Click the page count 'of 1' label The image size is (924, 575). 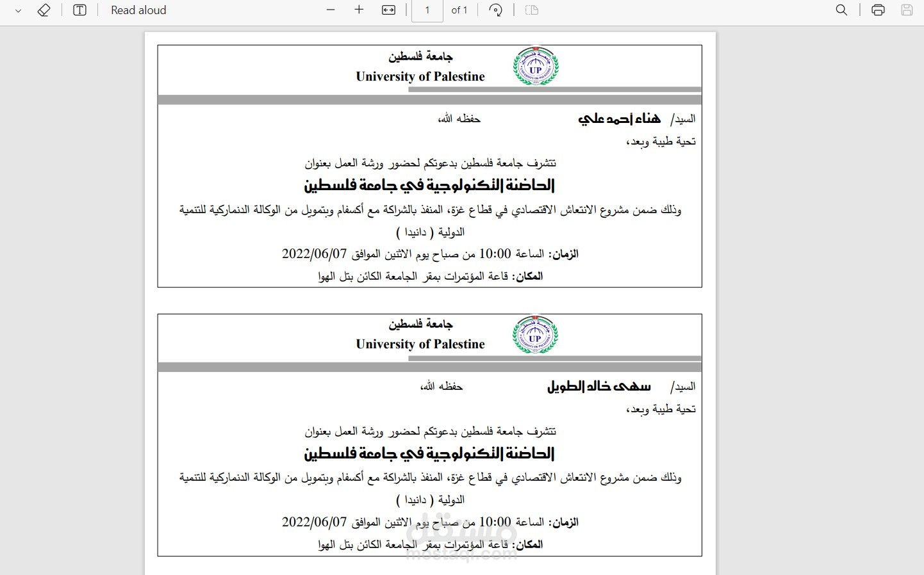point(459,10)
